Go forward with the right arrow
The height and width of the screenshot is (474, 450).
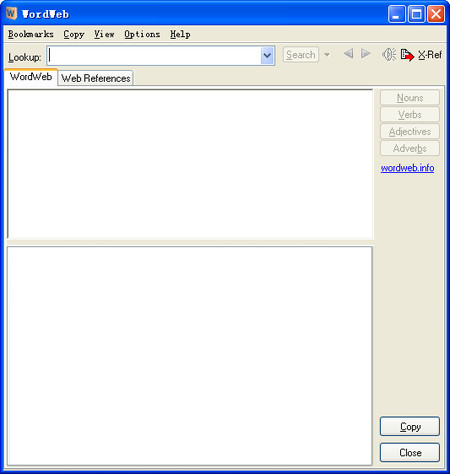366,54
